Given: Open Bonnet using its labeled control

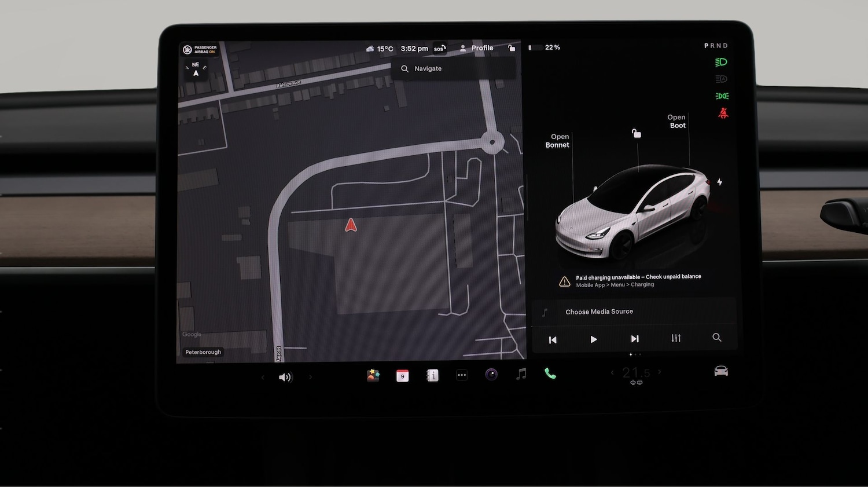Looking at the screenshot, I should coord(557,141).
